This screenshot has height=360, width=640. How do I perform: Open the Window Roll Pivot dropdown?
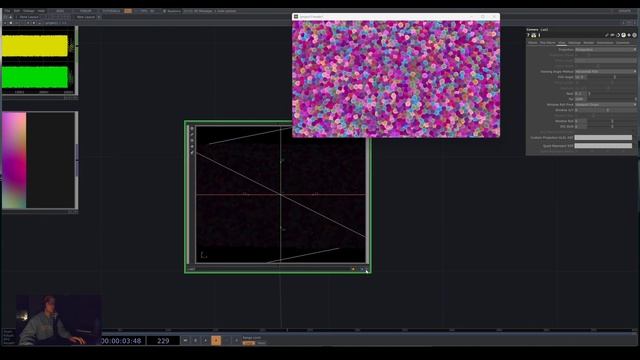tap(605, 104)
